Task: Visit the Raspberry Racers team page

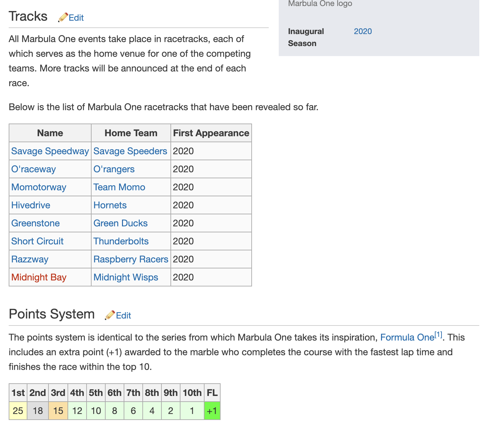Action: point(131,259)
